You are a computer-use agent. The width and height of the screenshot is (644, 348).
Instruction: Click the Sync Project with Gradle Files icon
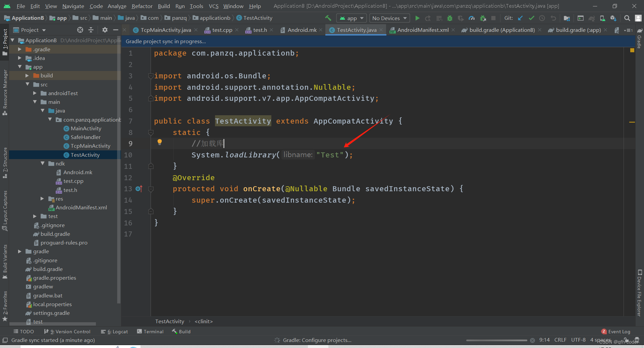coord(592,18)
